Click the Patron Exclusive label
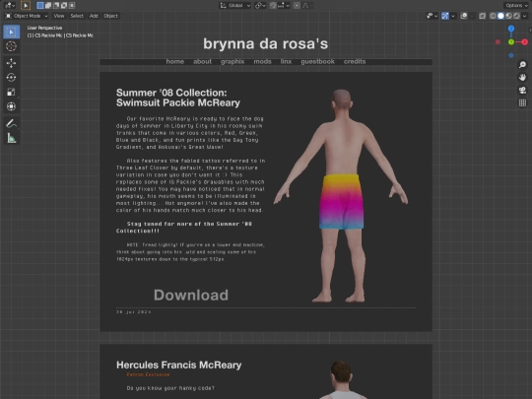The image size is (532, 399). coord(148,375)
